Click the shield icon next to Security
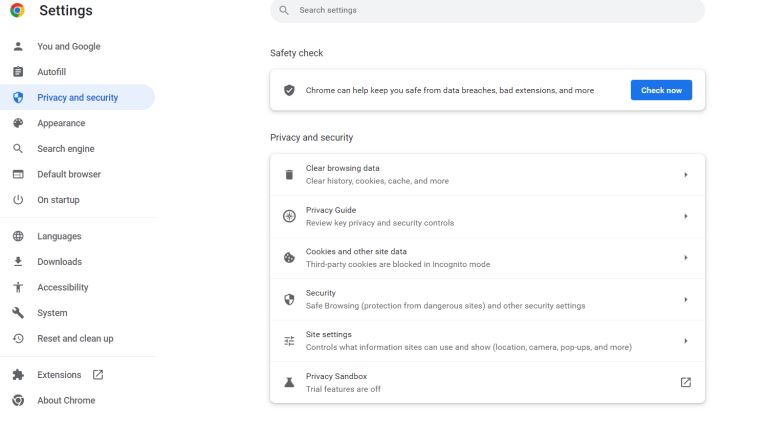The image size is (768, 444). click(289, 299)
